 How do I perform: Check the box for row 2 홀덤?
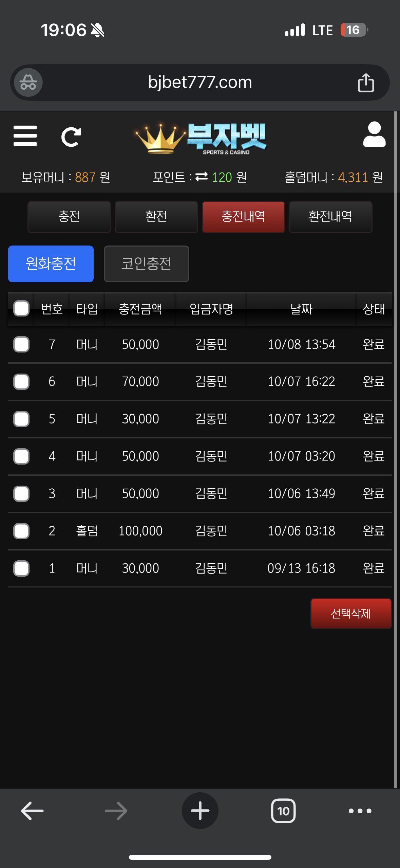click(21, 531)
